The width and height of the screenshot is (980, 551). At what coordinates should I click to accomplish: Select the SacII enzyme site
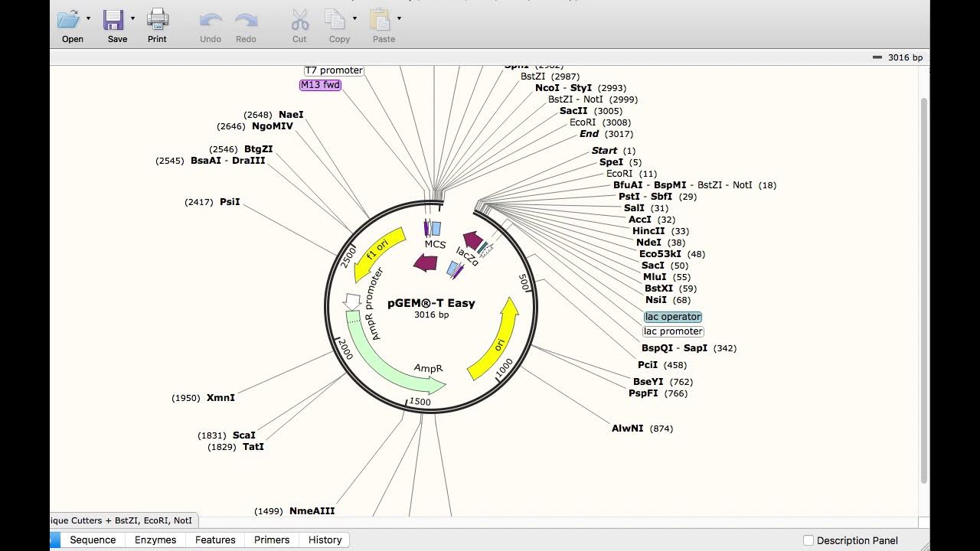click(573, 111)
